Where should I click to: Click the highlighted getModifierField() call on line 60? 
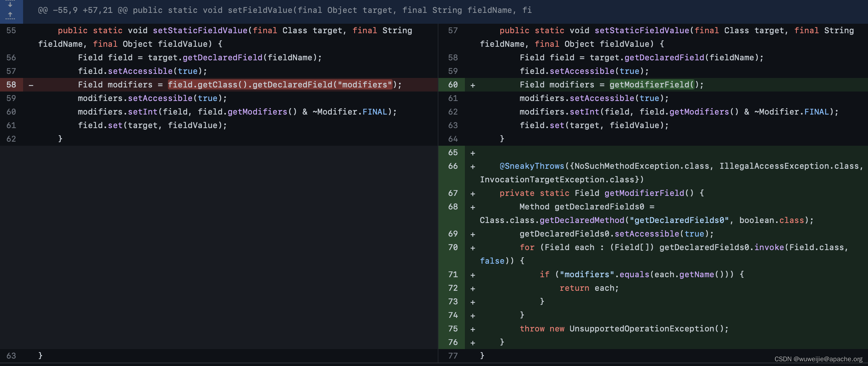point(652,85)
